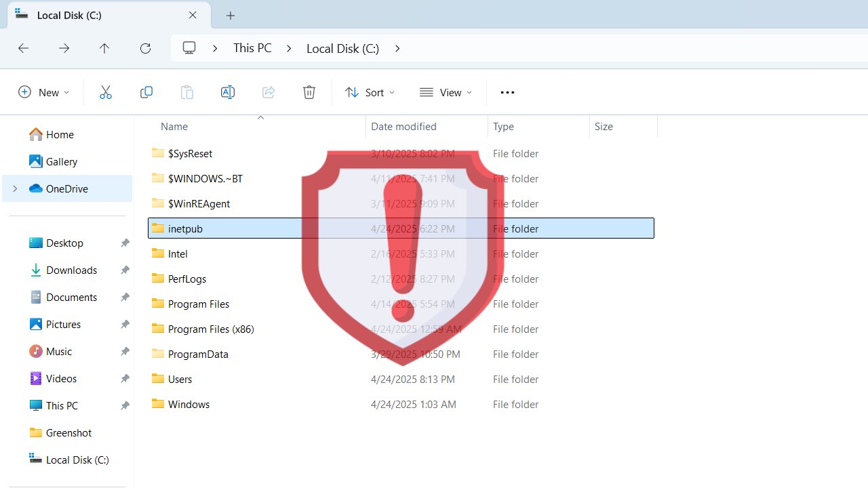The width and height of the screenshot is (868, 488).
Task: Click the Refresh icon in the address bar
Action: 145,48
